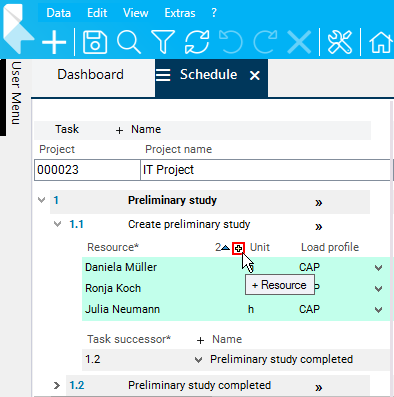Click the Unit column header
This screenshot has height=397, width=394.
click(x=260, y=247)
